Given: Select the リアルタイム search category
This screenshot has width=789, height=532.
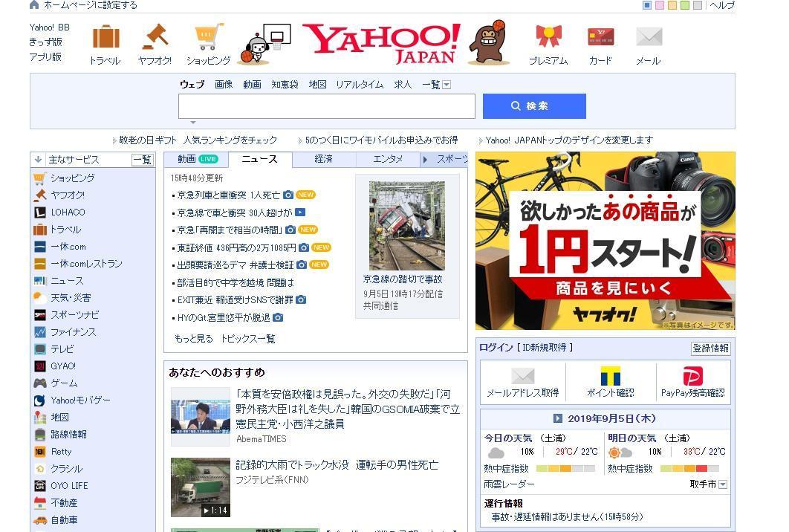Looking at the screenshot, I should pyautogui.click(x=360, y=85).
